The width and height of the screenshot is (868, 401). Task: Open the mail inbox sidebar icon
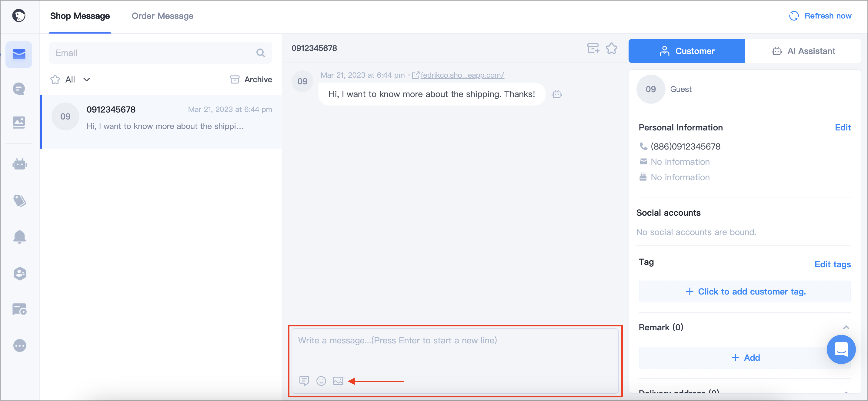click(x=19, y=54)
